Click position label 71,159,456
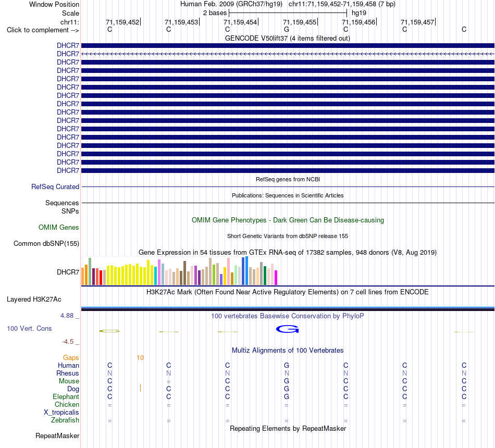495x448 pixels. pyautogui.click(x=358, y=22)
